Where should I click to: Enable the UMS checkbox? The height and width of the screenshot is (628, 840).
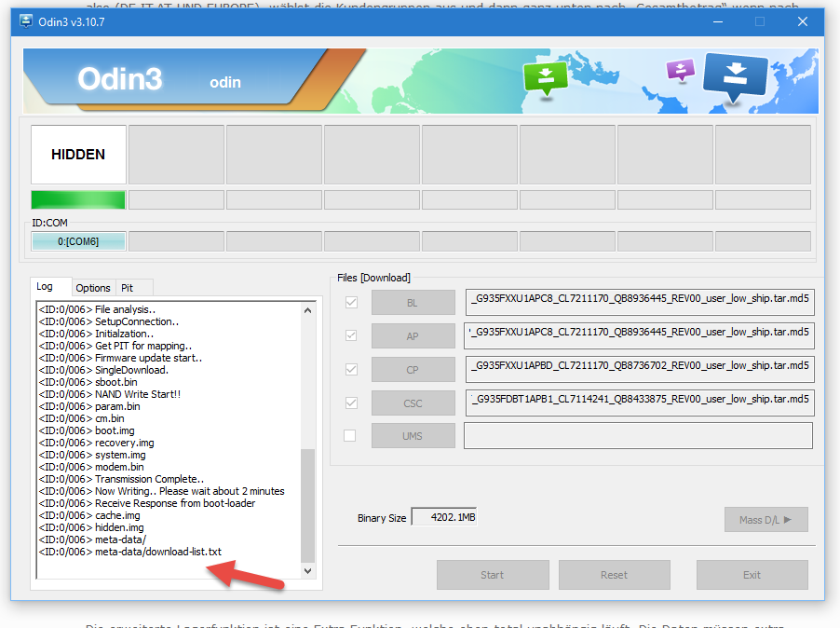tap(351, 435)
